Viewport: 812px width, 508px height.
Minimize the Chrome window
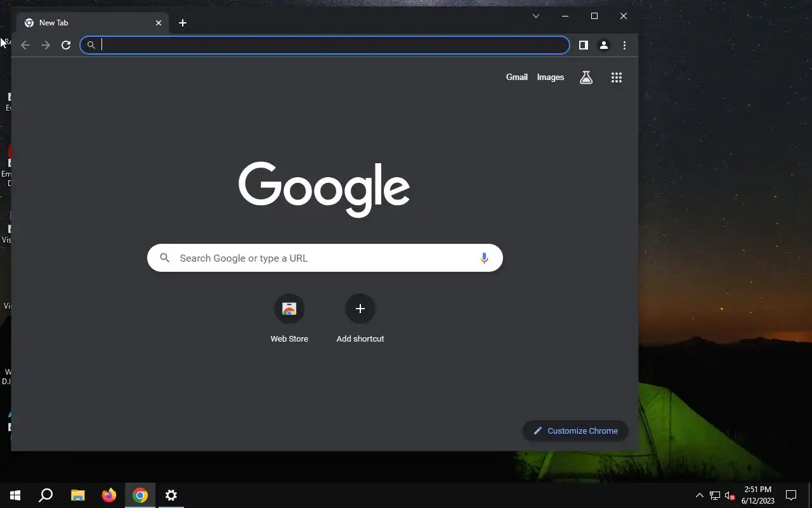click(x=565, y=16)
